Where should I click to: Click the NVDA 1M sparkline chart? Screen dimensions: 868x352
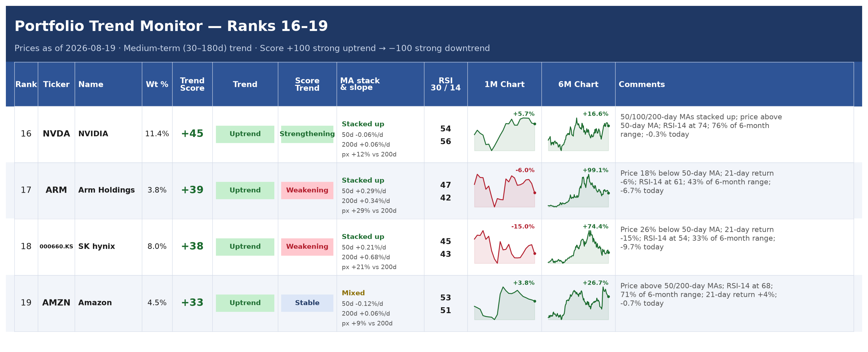click(x=504, y=134)
